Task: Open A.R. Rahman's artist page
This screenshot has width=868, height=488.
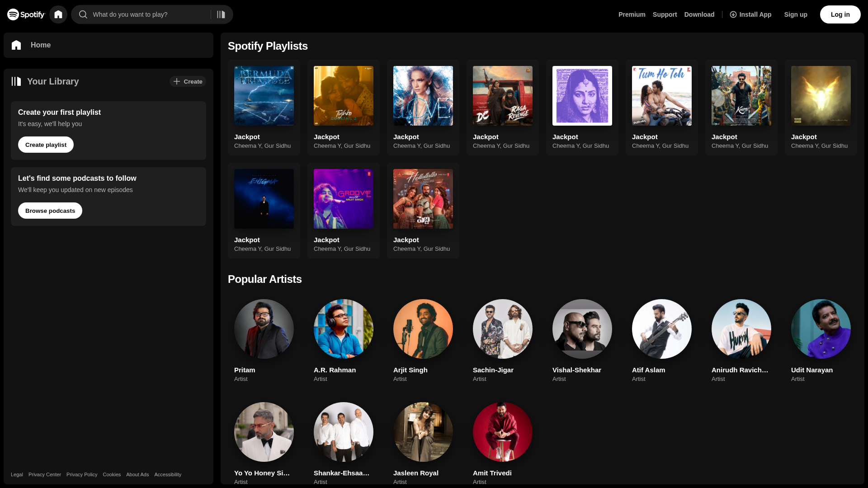Action: point(344,341)
